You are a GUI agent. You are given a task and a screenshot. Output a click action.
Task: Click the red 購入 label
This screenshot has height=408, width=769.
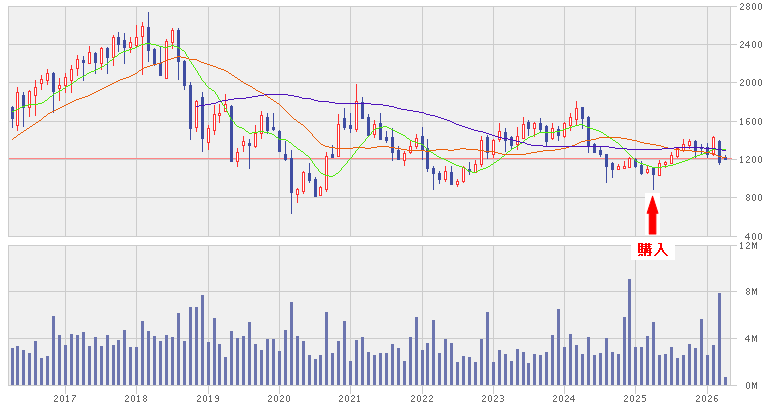point(653,249)
